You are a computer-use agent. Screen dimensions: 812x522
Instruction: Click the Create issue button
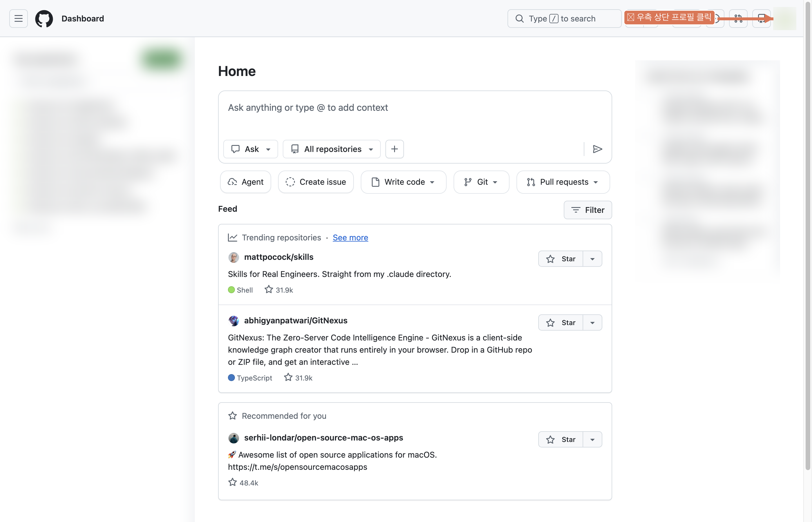(x=316, y=182)
